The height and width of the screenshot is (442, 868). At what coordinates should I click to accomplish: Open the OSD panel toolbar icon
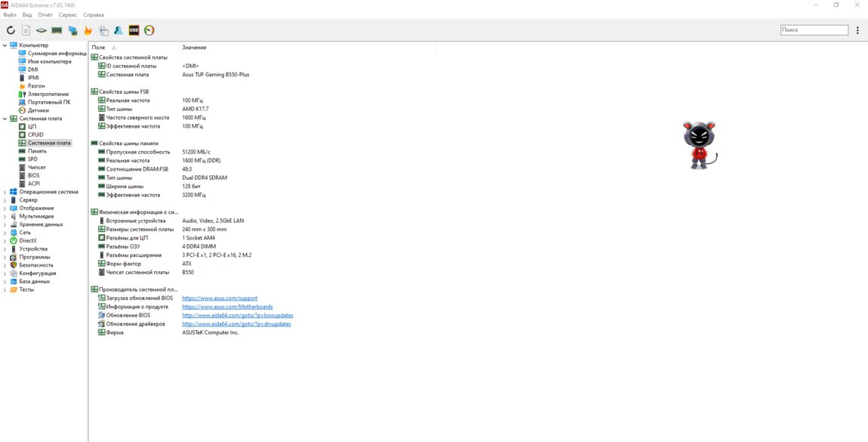134,30
